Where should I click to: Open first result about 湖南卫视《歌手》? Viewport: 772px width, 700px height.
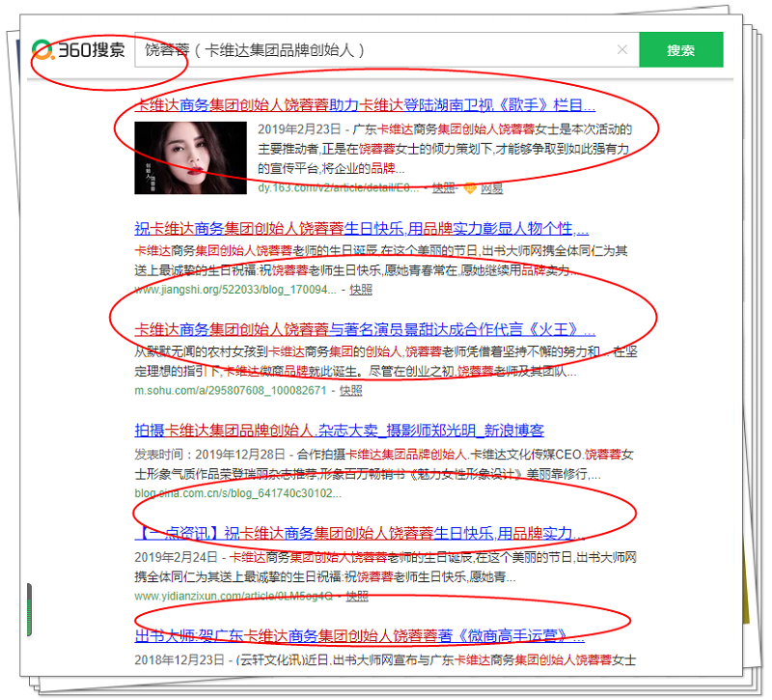coord(365,105)
